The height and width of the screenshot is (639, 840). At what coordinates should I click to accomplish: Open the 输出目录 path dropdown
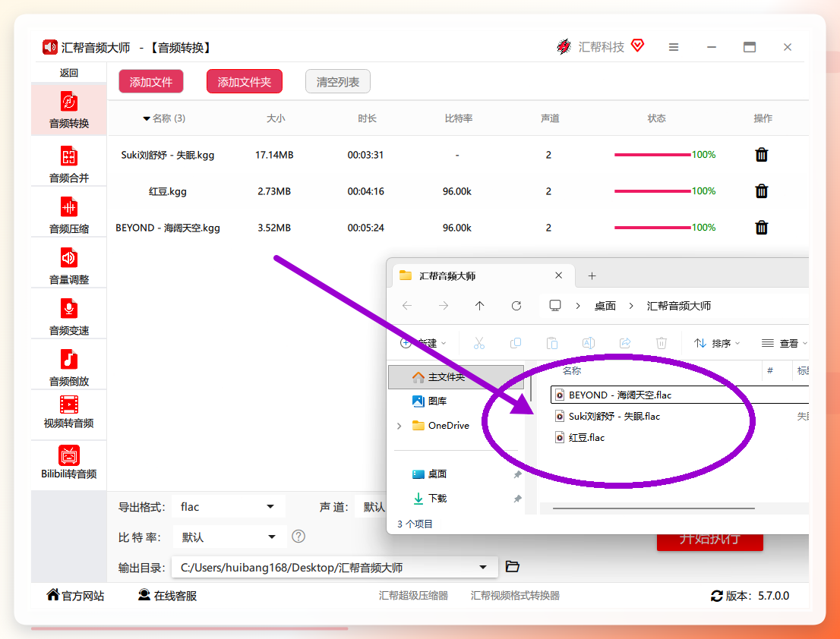pyautogui.click(x=335, y=568)
